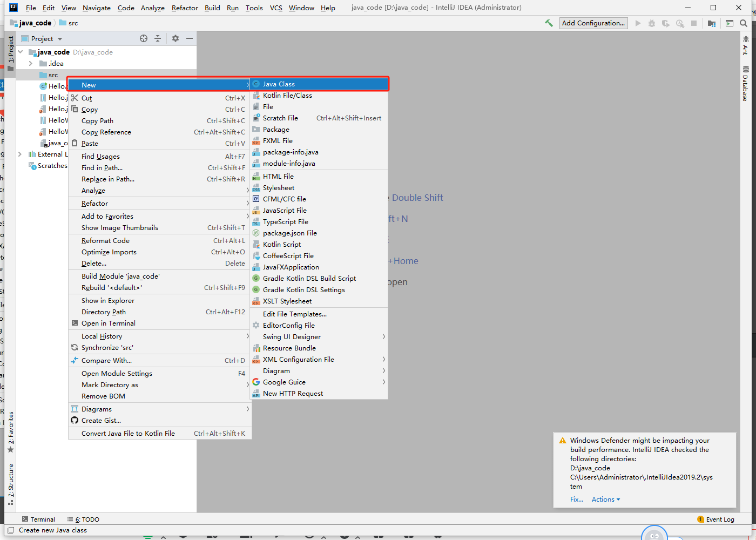This screenshot has width=756, height=540.
Task: Expand the Refactor context submenu
Action: pos(160,204)
